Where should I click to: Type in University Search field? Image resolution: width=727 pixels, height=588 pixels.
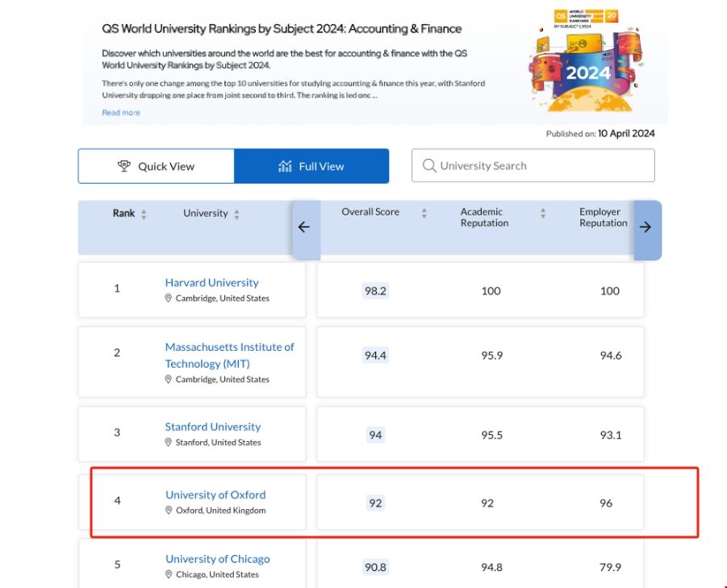pos(541,166)
